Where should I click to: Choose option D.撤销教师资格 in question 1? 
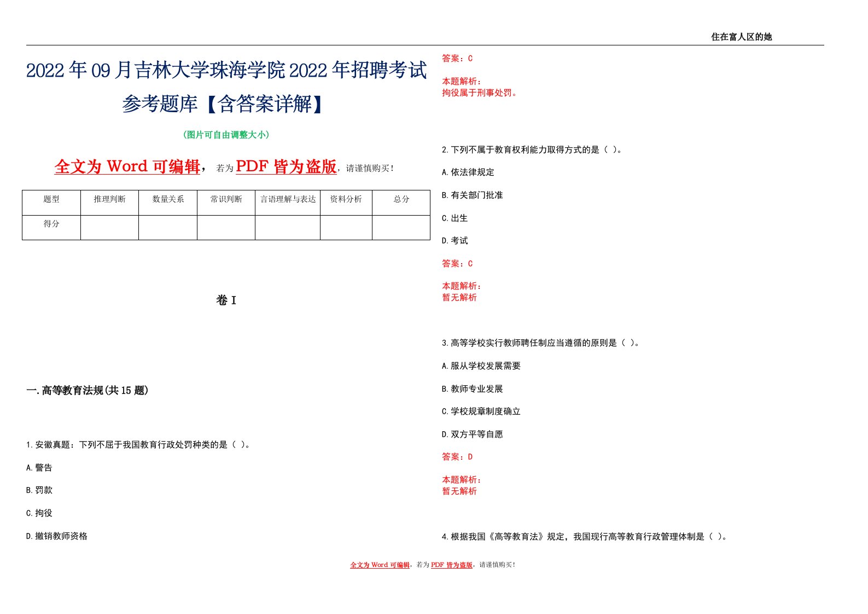(x=57, y=536)
